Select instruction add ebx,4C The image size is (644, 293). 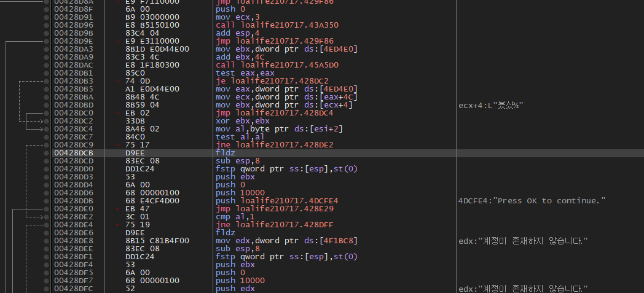pyautogui.click(x=241, y=58)
